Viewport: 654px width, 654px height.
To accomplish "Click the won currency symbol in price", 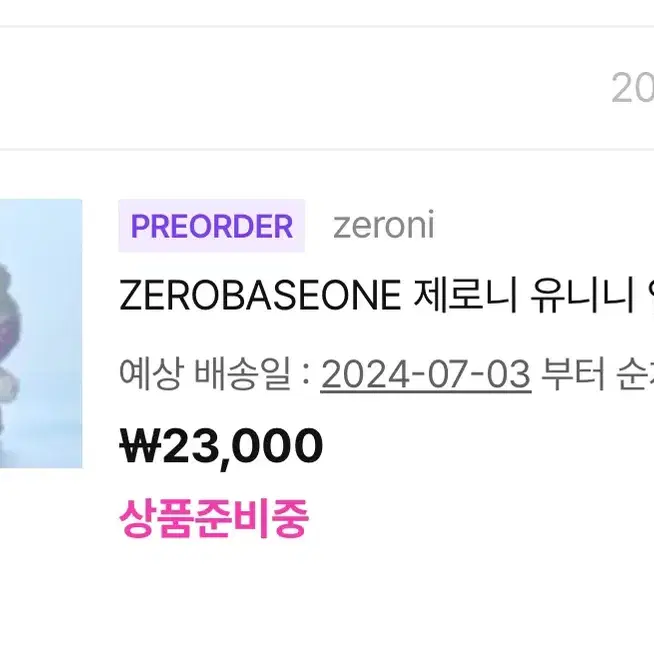I will pyautogui.click(x=141, y=445).
